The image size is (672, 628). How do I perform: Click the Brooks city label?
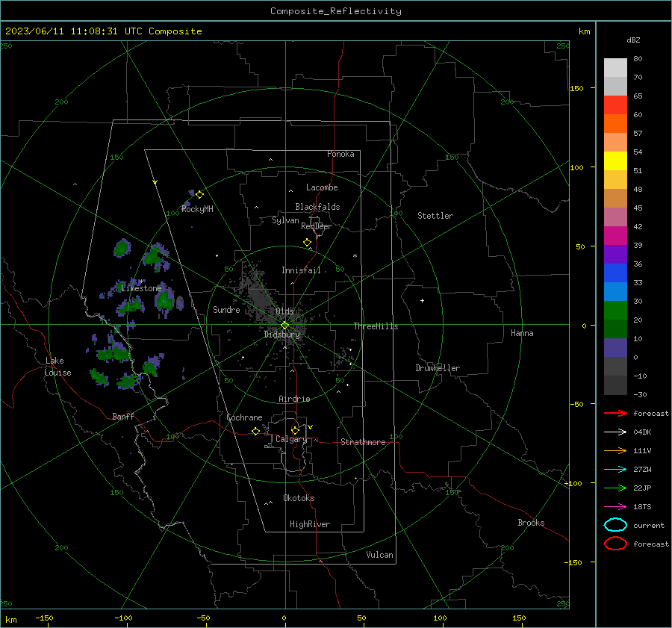531,523
